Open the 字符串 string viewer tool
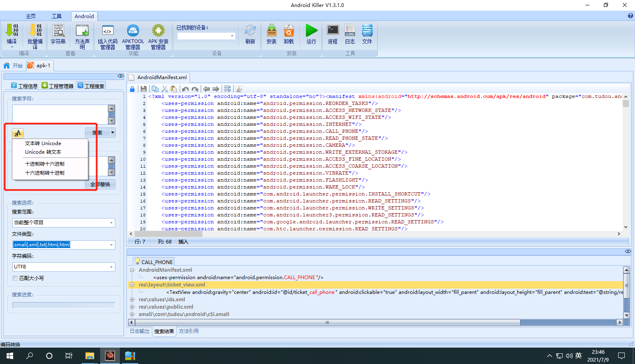 58,34
